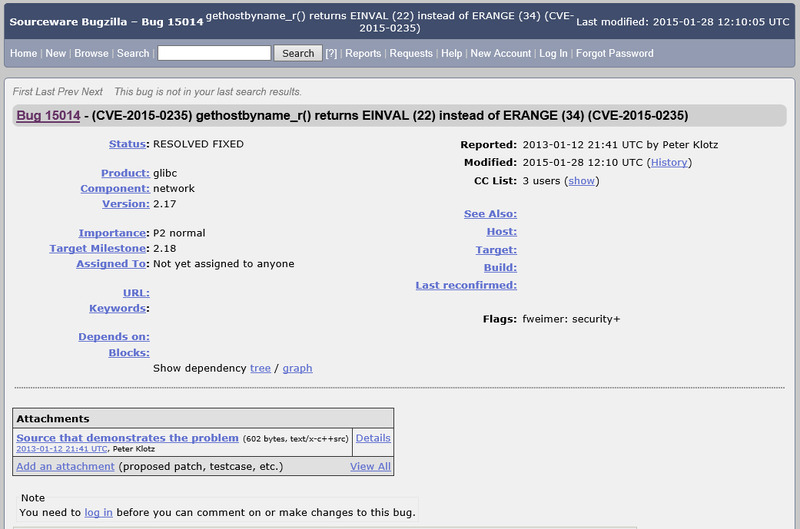This screenshot has height=529, width=800.
Task: Click the Forgot Password link
Action: click(x=615, y=54)
